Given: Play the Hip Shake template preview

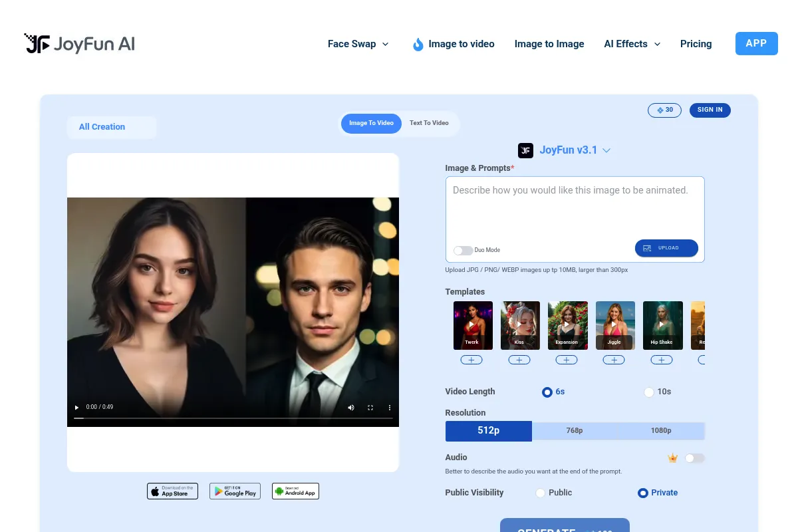Looking at the screenshot, I should tap(662, 325).
